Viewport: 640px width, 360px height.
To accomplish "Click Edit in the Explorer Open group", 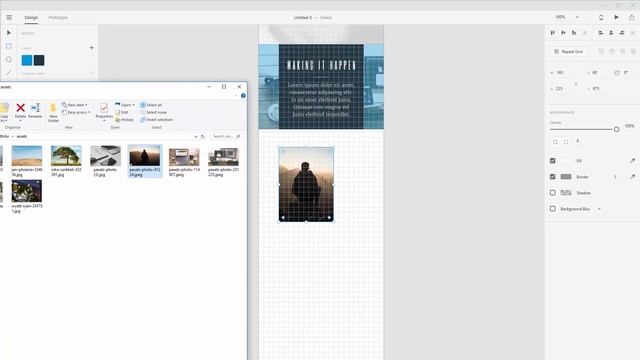I will click(x=122, y=112).
